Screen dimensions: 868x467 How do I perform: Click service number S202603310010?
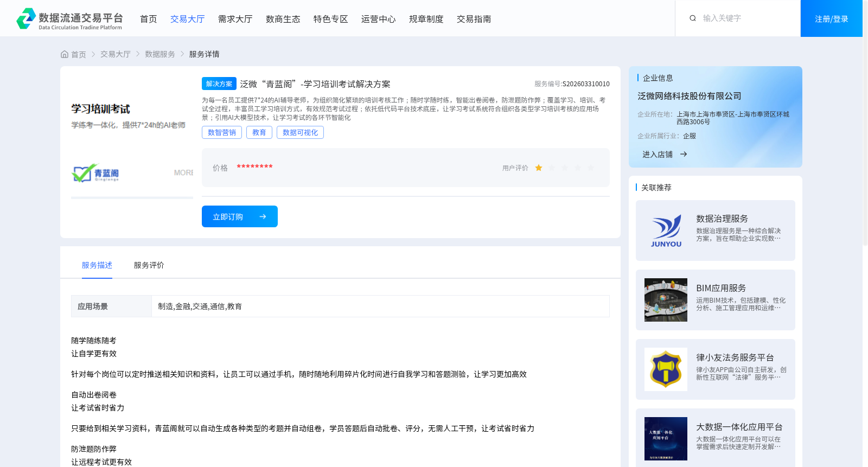click(x=586, y=84)
